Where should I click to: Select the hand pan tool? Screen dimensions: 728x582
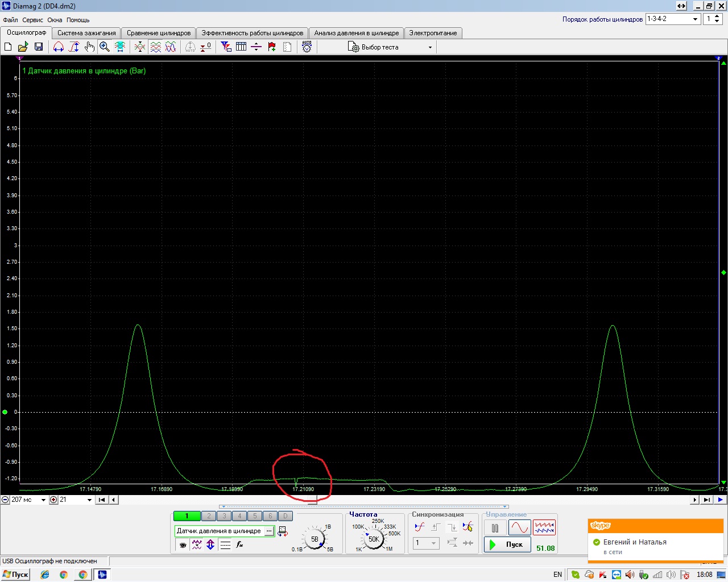tap(89, 47)
